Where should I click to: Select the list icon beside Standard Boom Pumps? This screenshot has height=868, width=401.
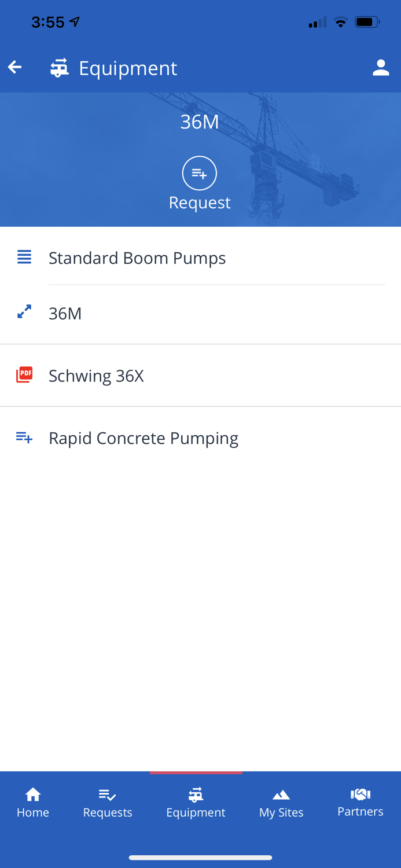(x=24, y=256)
